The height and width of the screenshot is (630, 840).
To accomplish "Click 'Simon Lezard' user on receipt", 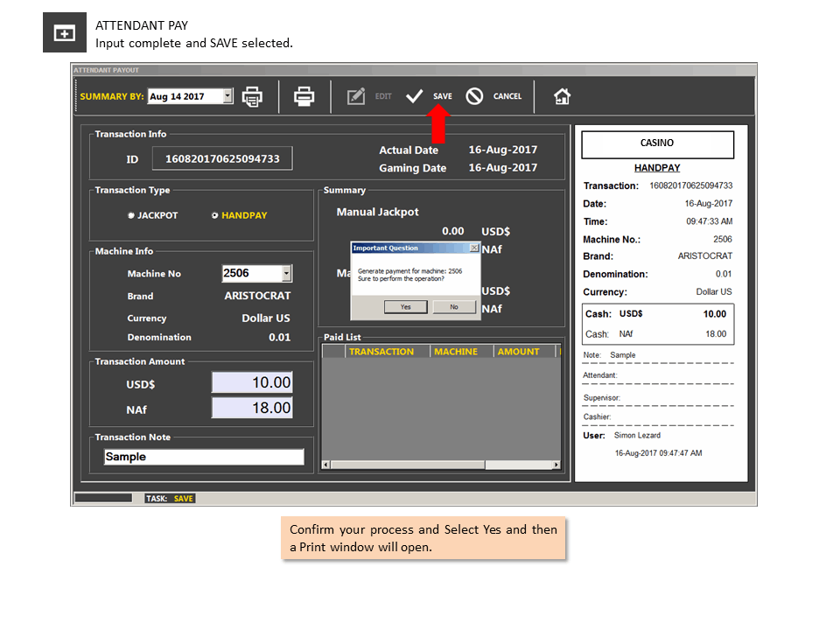I will [638, 436].
